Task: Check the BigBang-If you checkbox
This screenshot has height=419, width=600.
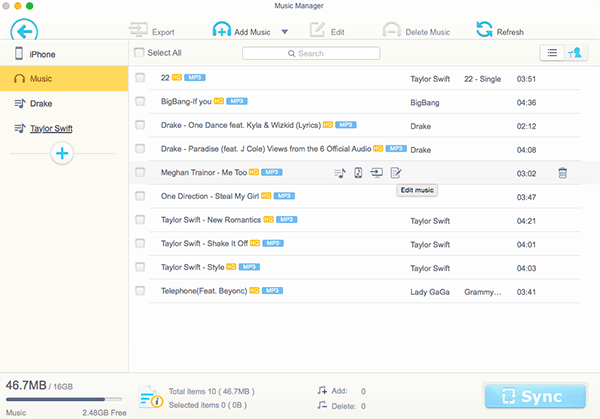Action: click(140, 101)
